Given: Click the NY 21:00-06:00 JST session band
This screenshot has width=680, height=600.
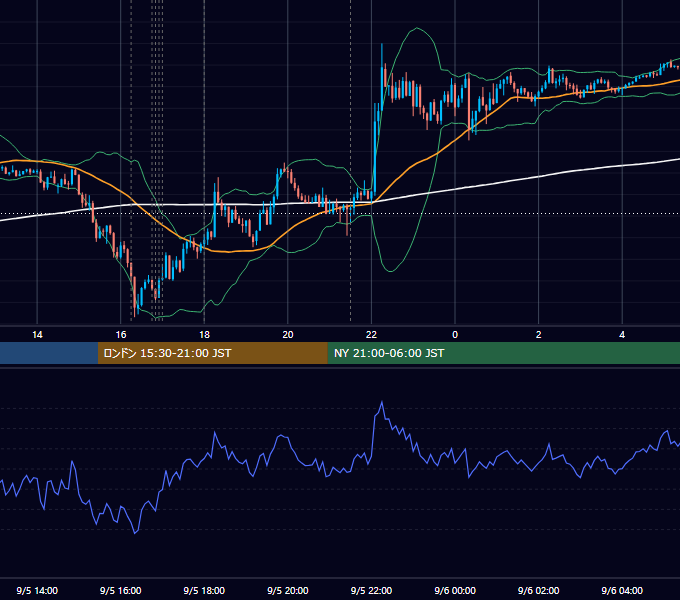Looking at the screenshot, I should point(503,353).
